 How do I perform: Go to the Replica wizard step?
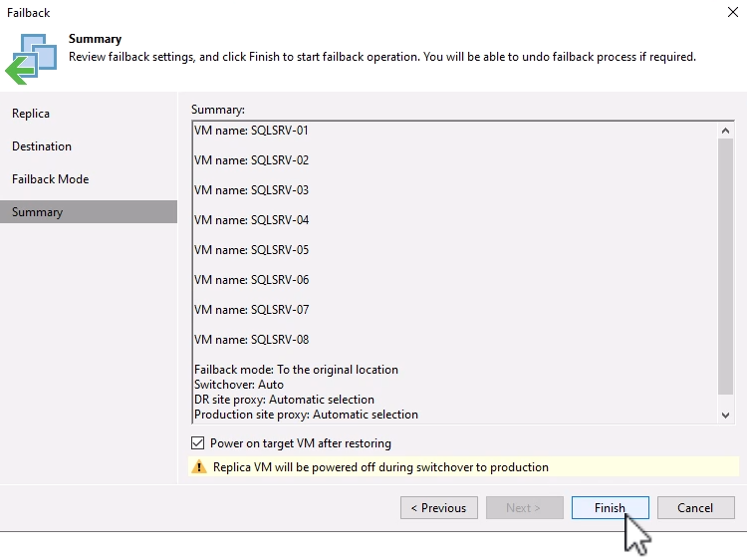31,114
